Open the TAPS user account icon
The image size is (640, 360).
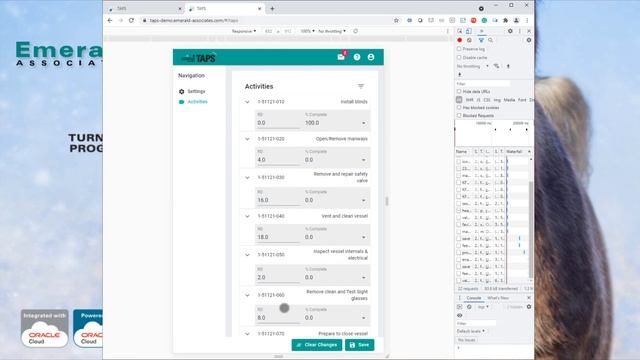tap(371, 57)
